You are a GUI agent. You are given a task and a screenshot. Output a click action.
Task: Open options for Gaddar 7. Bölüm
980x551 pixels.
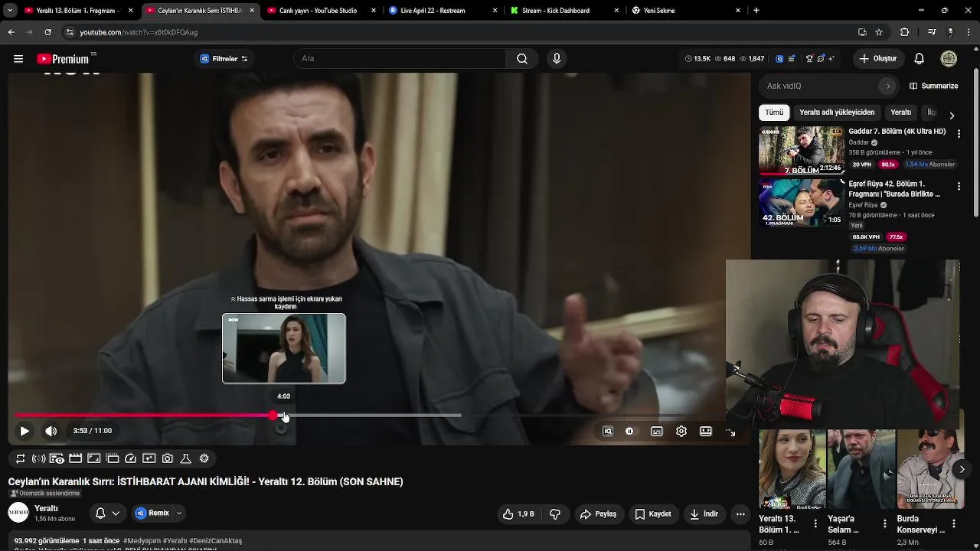(x=959, y=134)
